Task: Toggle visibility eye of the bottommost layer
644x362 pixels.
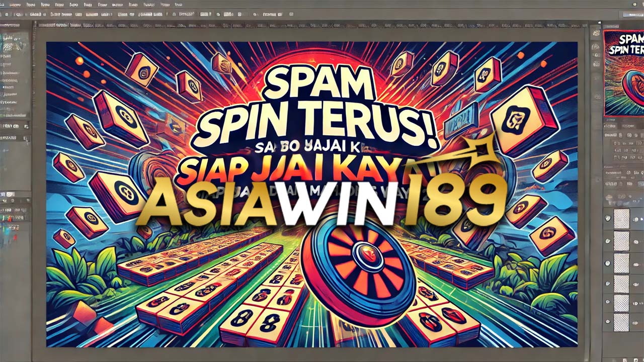Action: (x=607, y=322)
